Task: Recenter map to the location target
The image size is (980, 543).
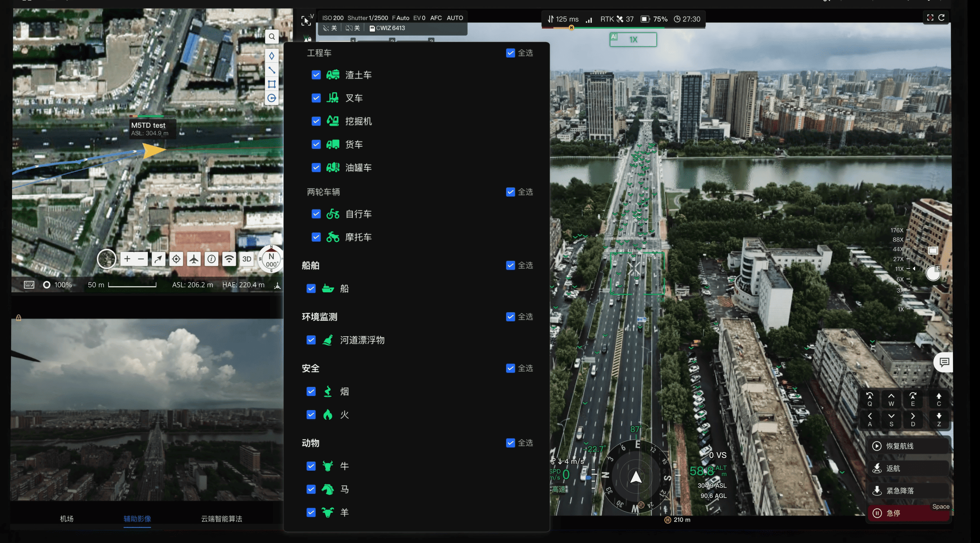Action: 176,259
